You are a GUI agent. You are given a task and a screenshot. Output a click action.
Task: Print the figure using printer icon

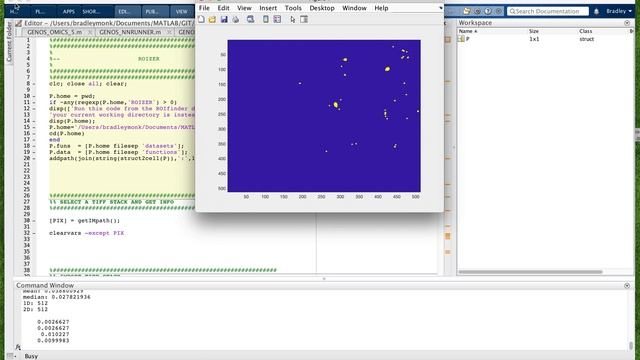pyautogui.click(x=236, y=19)
